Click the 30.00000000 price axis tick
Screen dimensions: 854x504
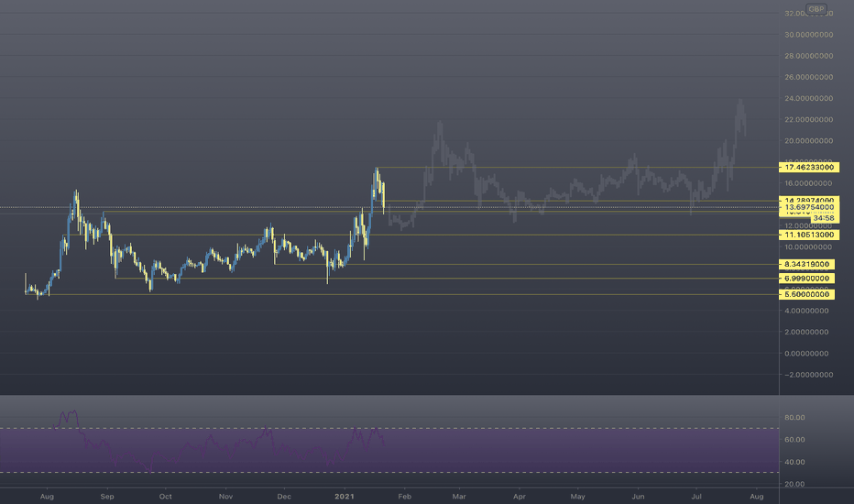[x=809, y=34]
